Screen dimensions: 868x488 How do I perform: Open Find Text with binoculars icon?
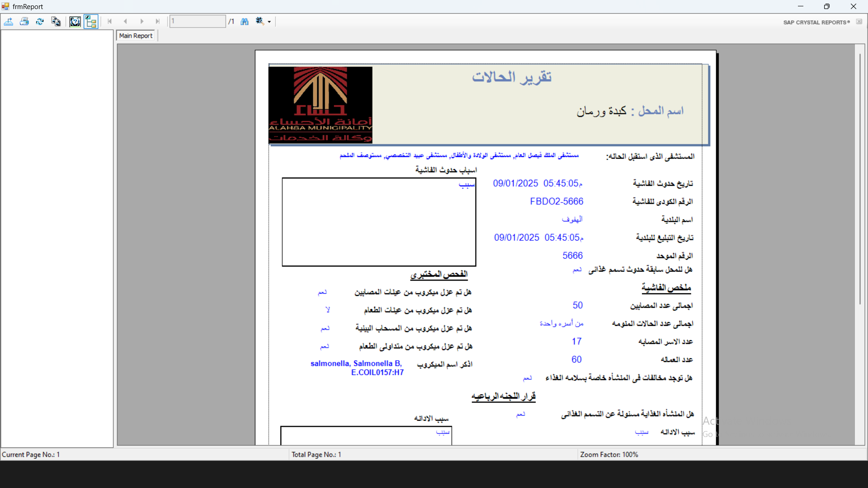[245, 21]
